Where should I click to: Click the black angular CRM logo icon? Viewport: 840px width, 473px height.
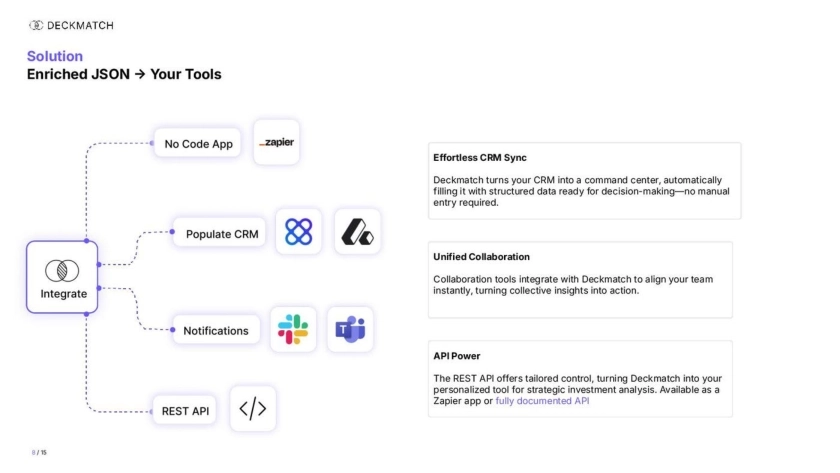(357, 232)
